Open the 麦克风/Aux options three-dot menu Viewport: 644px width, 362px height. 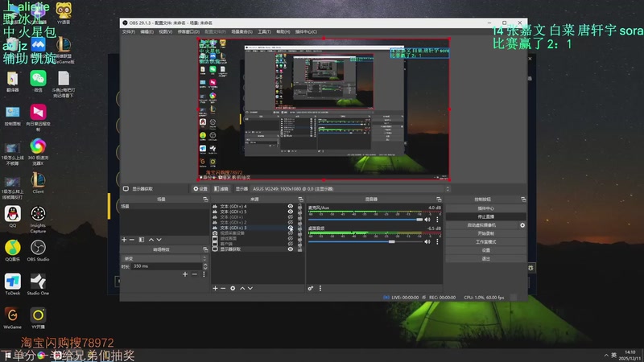click(x=437, y=220)
